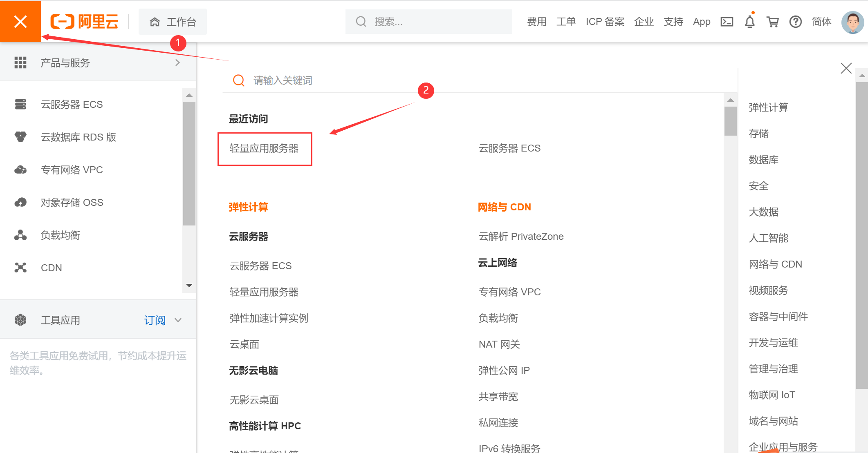This screenshot has width=868, height=453.
Task: Jump to 容器与中间件 category
Action: click(778, 317)
